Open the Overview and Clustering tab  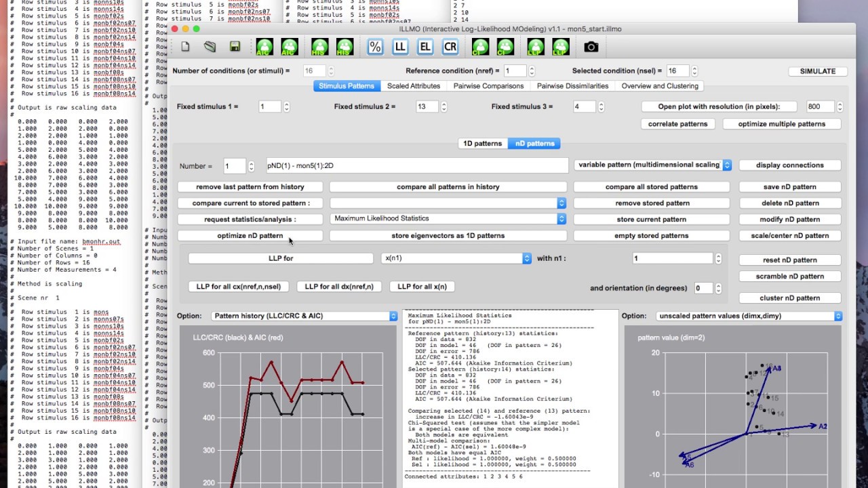coord(660,86)
